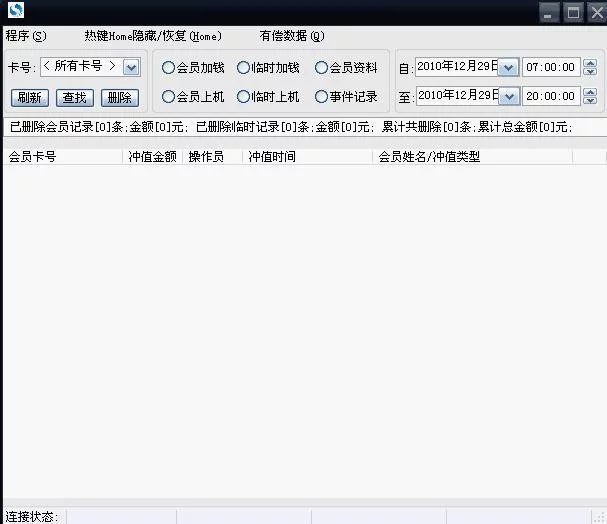Open the 有偿数据(Q) menu
This screenshot has height=524, width=607.
[x=291, y=36]
